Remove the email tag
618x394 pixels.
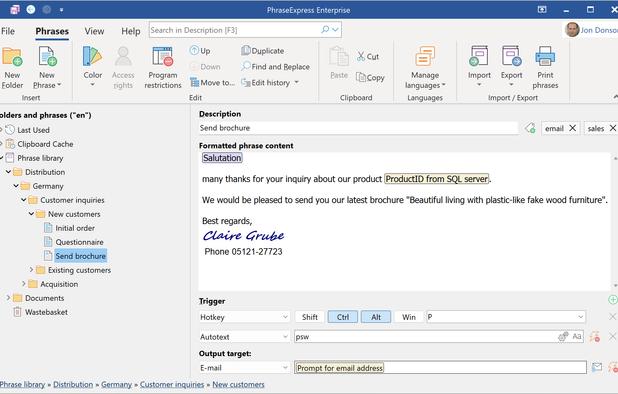tap(573, 128)
